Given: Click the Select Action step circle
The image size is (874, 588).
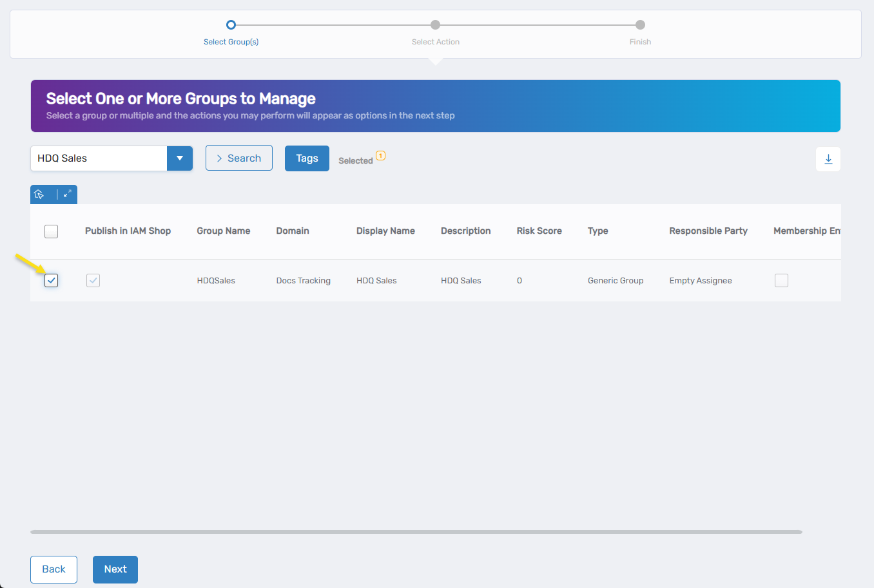Looking at the screenshot, I should tap(436, 25).
